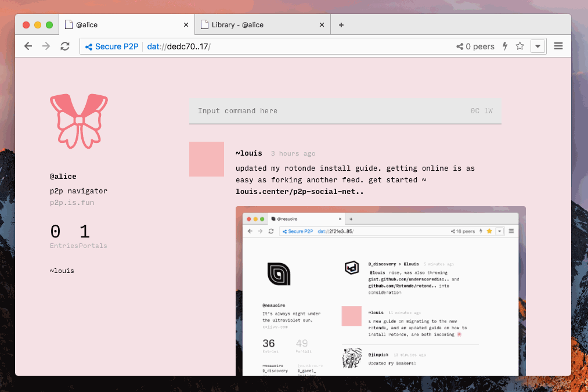588x392 pixels.
Task: Click the red close window button
Action: click(x=26, y=25)
